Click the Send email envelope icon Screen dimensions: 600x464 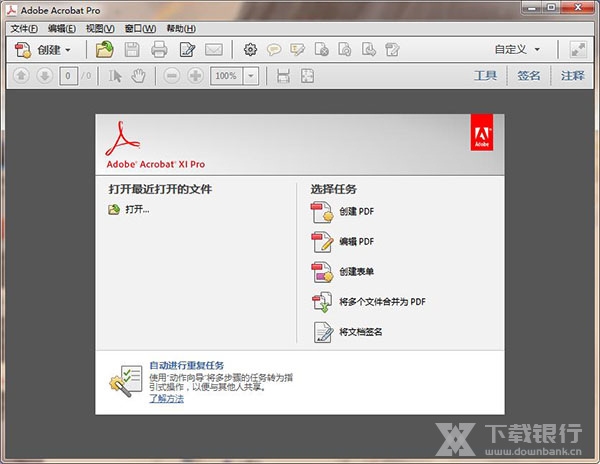[214, 50]
